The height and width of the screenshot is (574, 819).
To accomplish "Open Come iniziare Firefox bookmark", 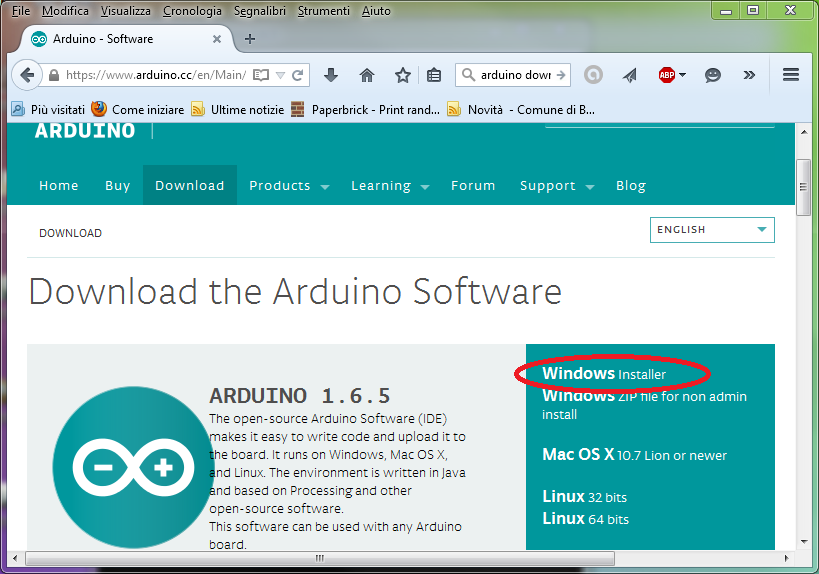I will tap(137, 110).
